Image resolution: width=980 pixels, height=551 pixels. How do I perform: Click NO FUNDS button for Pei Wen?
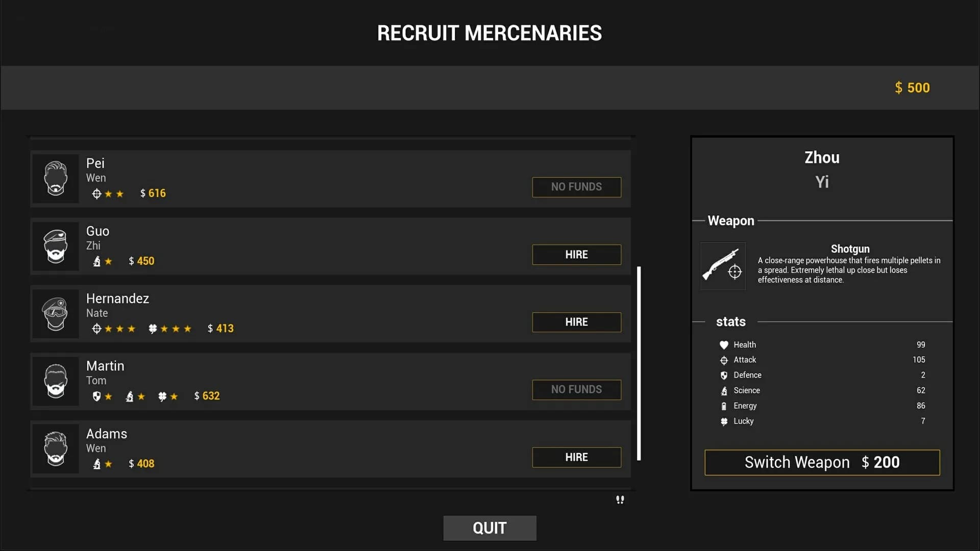[x=576, y=187]
